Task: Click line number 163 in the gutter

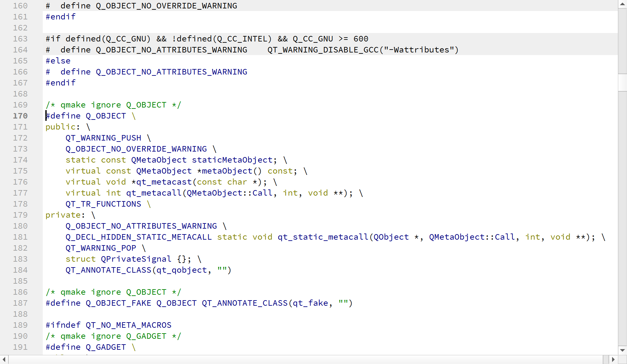Action: click(x=20, y=39)
